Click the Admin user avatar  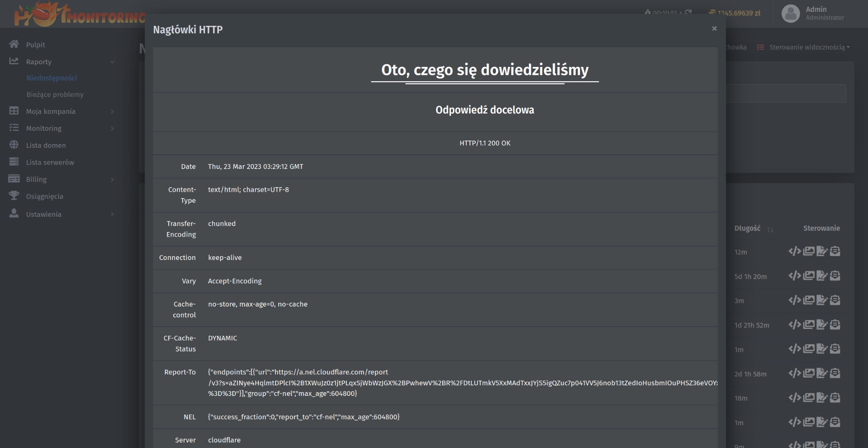790,14
